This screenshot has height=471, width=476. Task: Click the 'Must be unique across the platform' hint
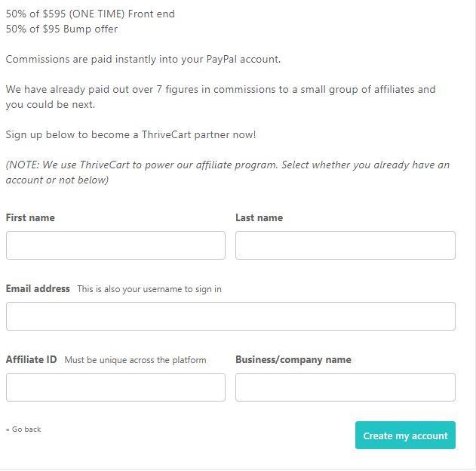(135, 360)
